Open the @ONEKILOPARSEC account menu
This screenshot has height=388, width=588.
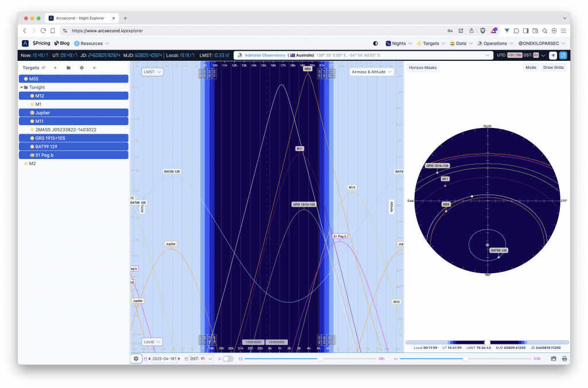pos(542,44)
